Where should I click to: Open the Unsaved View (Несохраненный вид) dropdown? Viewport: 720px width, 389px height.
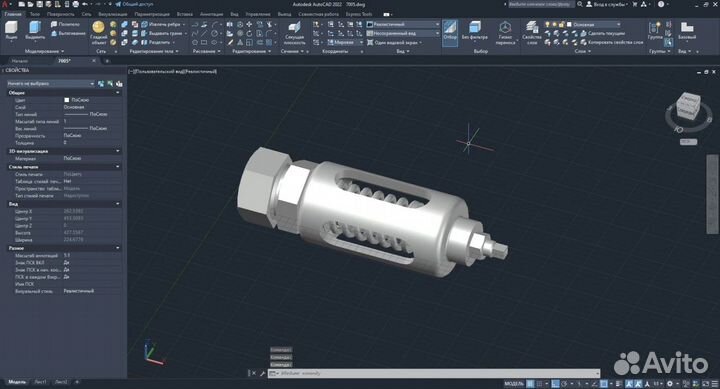click(x=403, y=34)
